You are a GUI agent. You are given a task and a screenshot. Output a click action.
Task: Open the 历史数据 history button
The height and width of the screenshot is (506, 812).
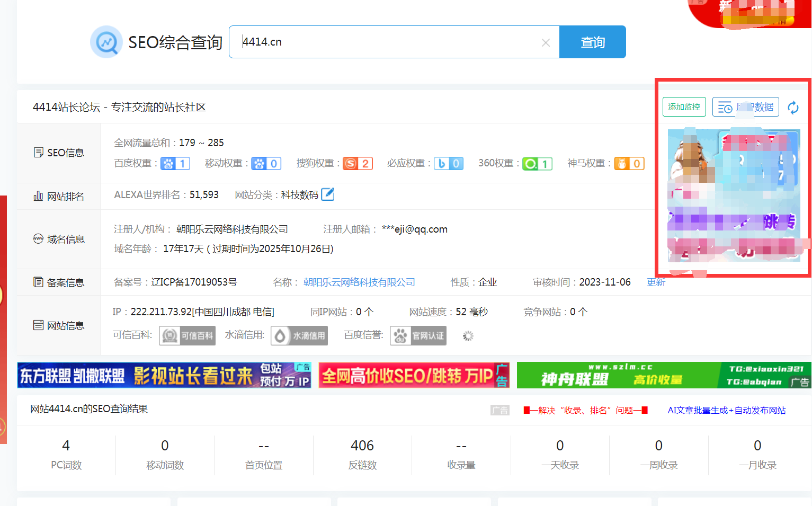[745, 107]
